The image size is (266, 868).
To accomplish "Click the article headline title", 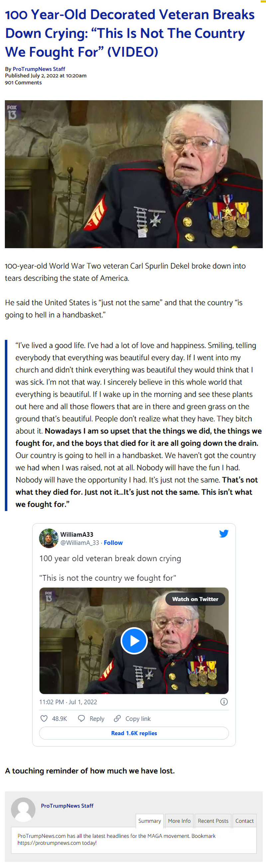I will (130, 33).
